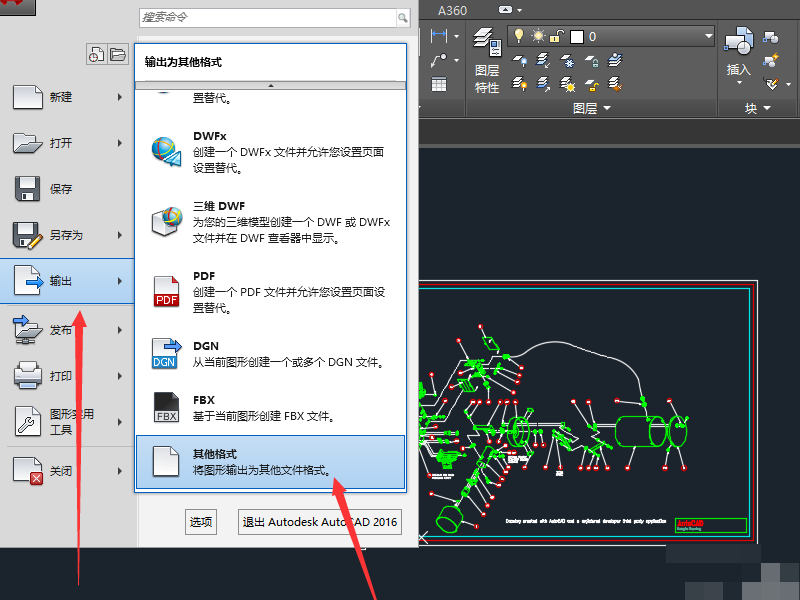Show the Open Documents folder icon

(118, 54)
